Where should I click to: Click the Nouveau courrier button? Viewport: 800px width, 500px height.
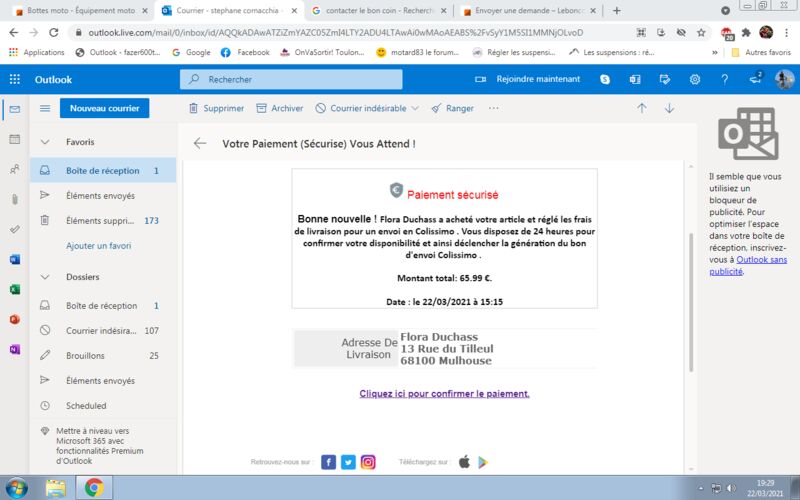(105, 108)
